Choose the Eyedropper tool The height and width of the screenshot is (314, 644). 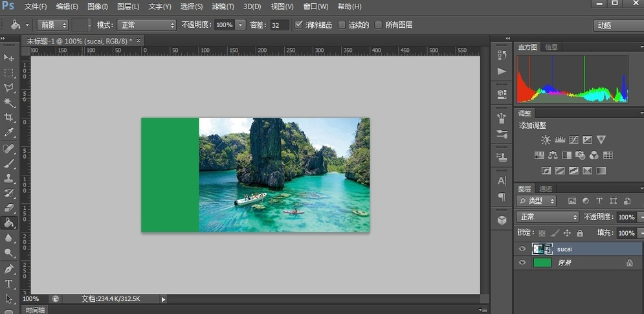tap(9, 132)
